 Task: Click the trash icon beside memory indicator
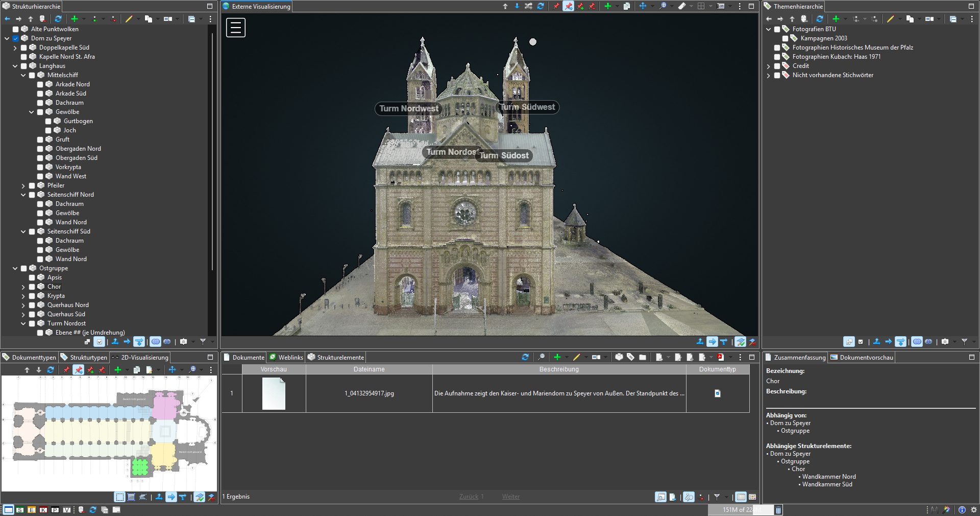tap(778, 509)
